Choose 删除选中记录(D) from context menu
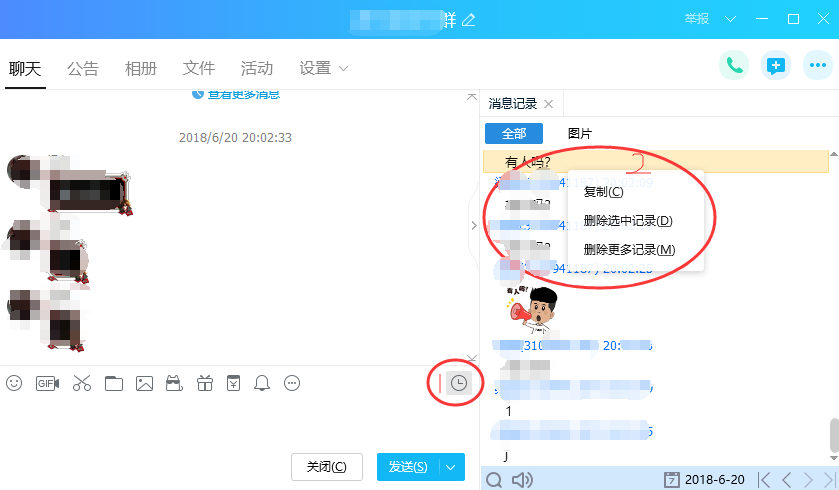This screenshot has height=490, width=839. coord(628,220)
